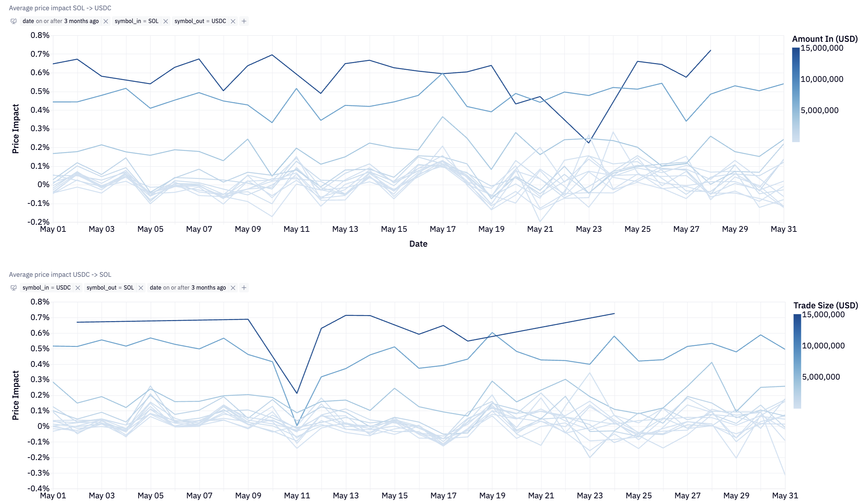
Task: Remove the symbol_in = USDC filter
Action: pyautogui.click(x=78, y=288)
